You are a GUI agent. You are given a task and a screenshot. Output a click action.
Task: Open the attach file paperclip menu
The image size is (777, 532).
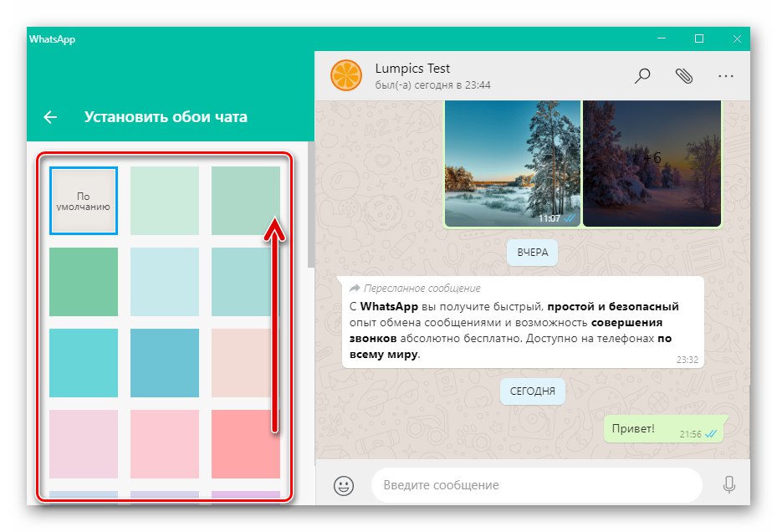pos(684,76)
